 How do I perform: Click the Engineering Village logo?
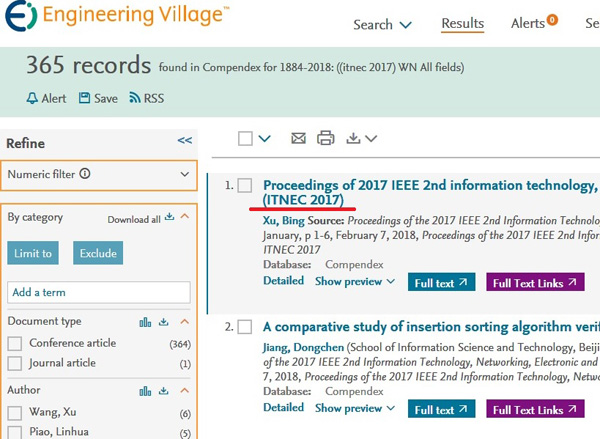pyautogui.click(x=117, y=15)
